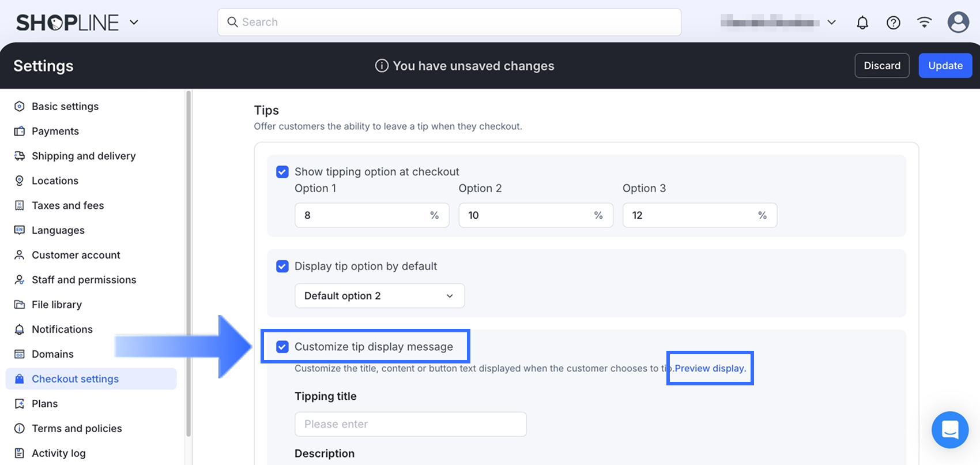Uncheck Customize tip display message checkbox
980x465 pixels.
(x=282, y=347)
